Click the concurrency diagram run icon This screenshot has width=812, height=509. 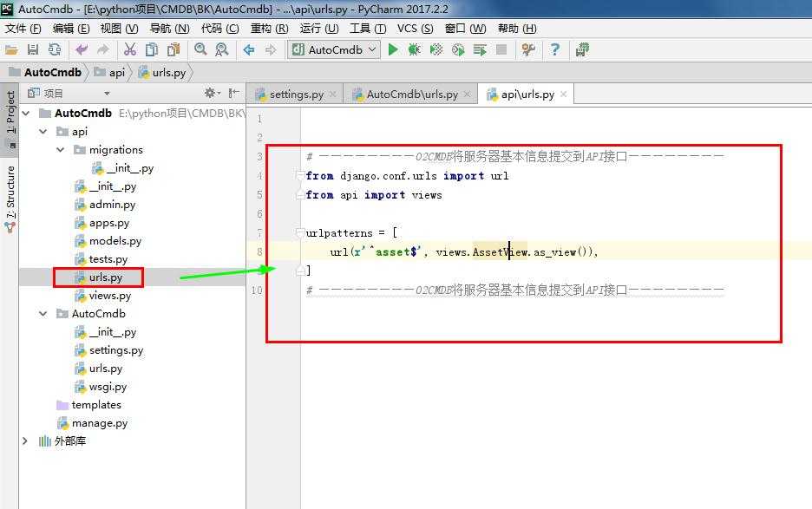pos(480,49)
